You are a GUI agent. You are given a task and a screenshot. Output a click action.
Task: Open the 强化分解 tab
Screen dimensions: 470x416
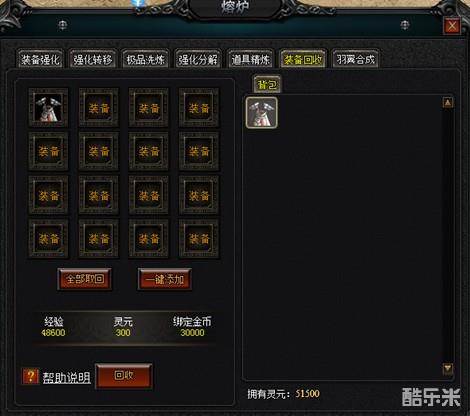point(198,59)
